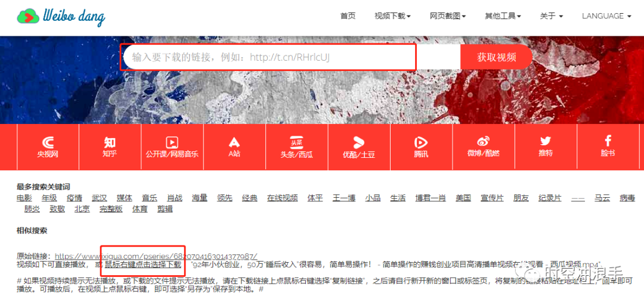The image size is (644, 302).
Task: Select the 头条/西瓜 video tile
Action: click(x=296, y=147)
